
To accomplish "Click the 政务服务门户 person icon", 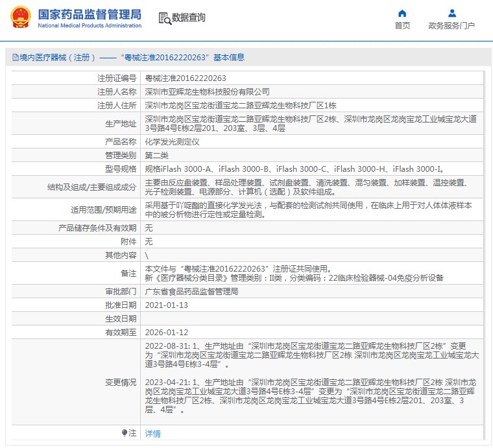I will (x=451, y=13).
